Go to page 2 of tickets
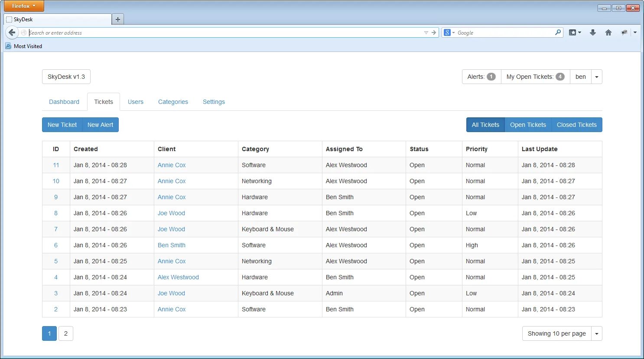This screenshot has height=359, width=644. (66, 333)
